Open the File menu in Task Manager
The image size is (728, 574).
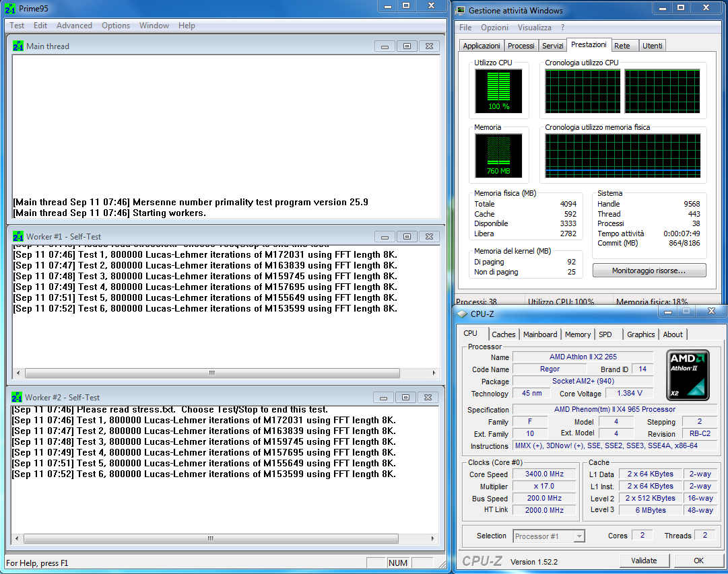465,28
